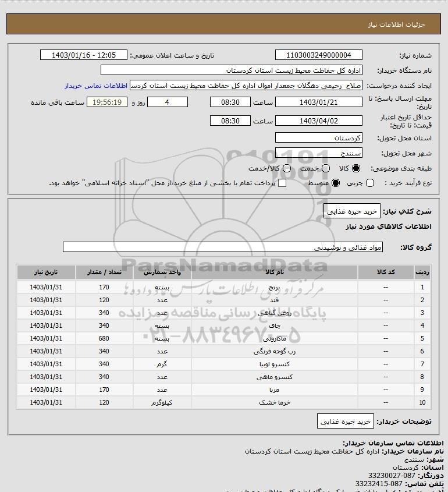Click the اطلاعات تماس سازمان خریدار heading

[393, 443]
